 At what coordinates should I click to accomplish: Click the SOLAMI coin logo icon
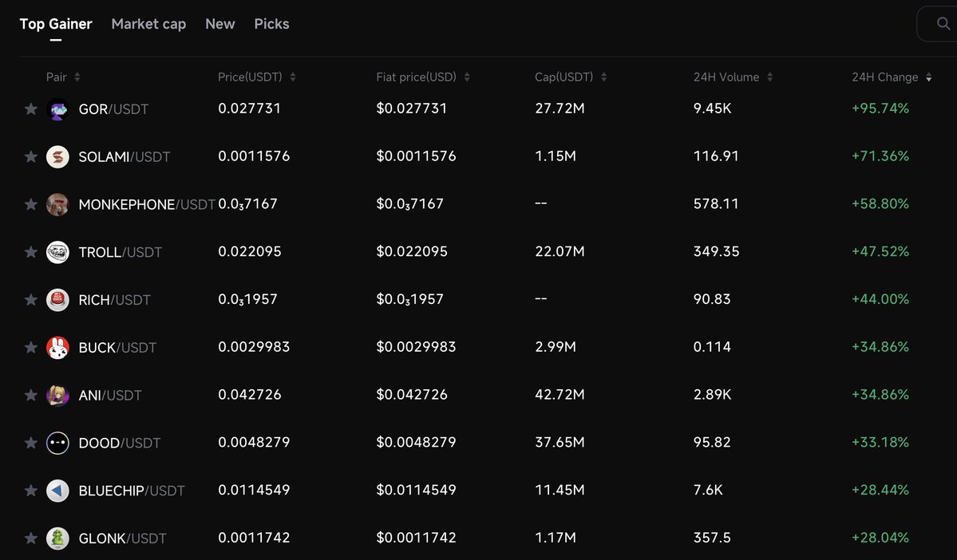click(x=57, y=157)
